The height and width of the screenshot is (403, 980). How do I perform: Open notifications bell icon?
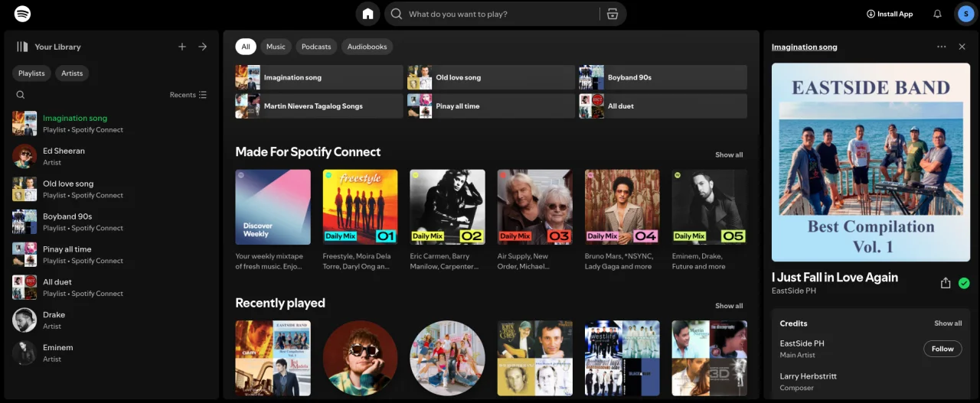click(938, 14)
